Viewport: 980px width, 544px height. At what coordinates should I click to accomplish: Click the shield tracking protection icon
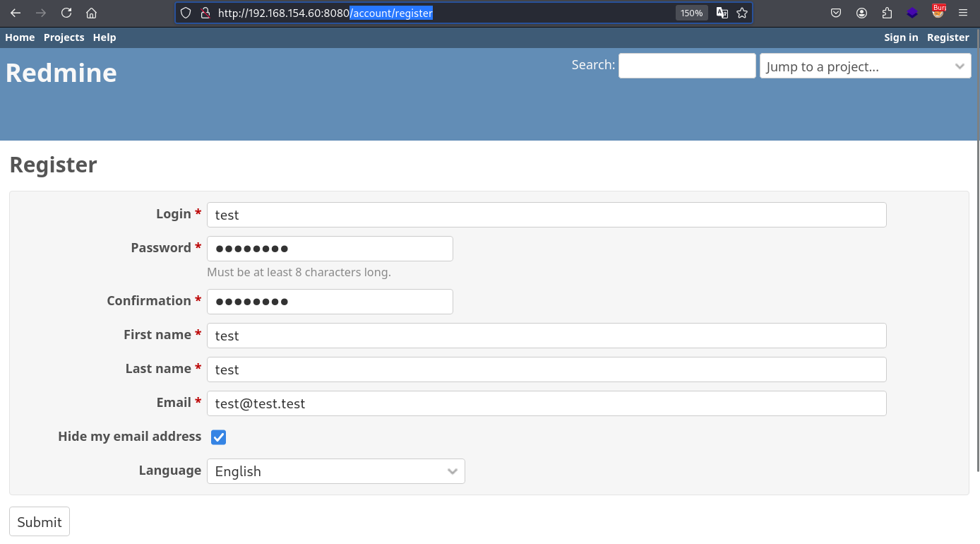[186, 13]
